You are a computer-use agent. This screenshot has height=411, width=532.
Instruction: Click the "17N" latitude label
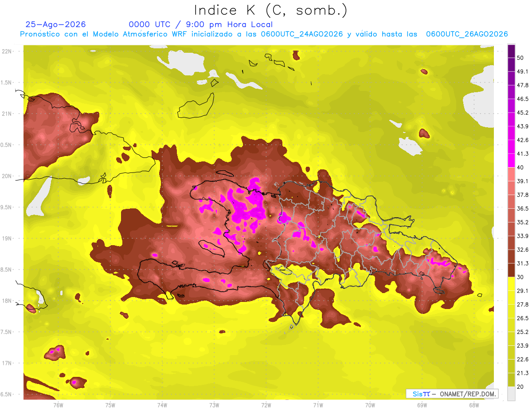pyautogui.click(x=7, y=363)
